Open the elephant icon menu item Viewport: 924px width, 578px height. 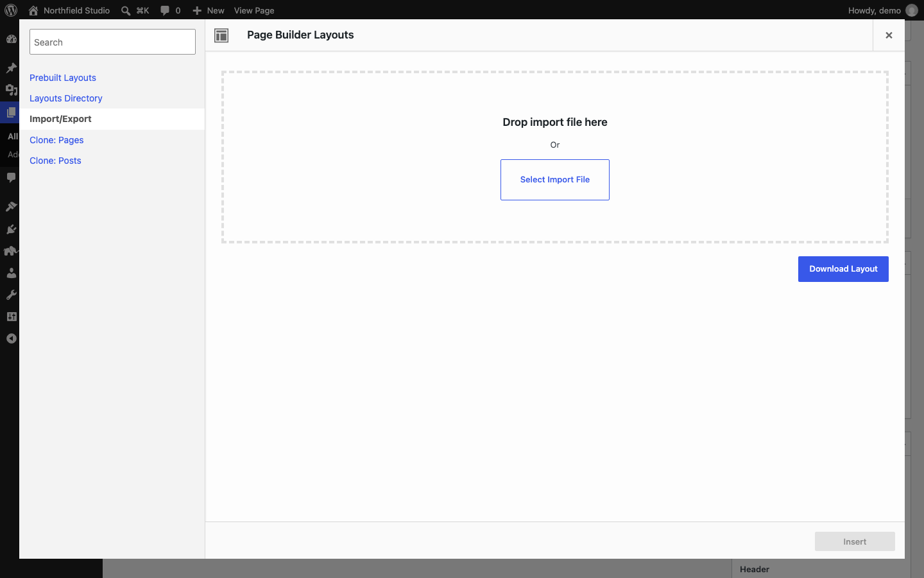(11, 250)
